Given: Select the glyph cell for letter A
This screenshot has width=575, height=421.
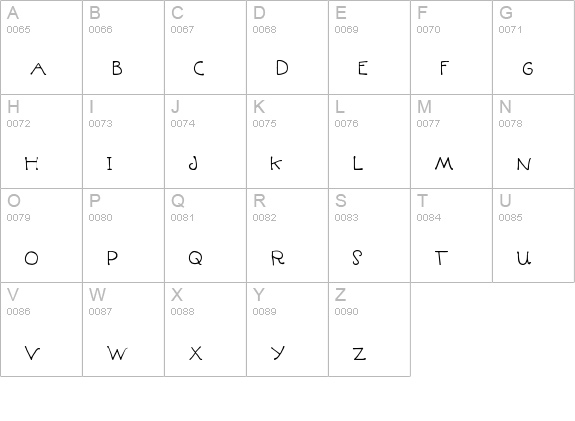Looking at the screenshot, I should pos(41,47).
